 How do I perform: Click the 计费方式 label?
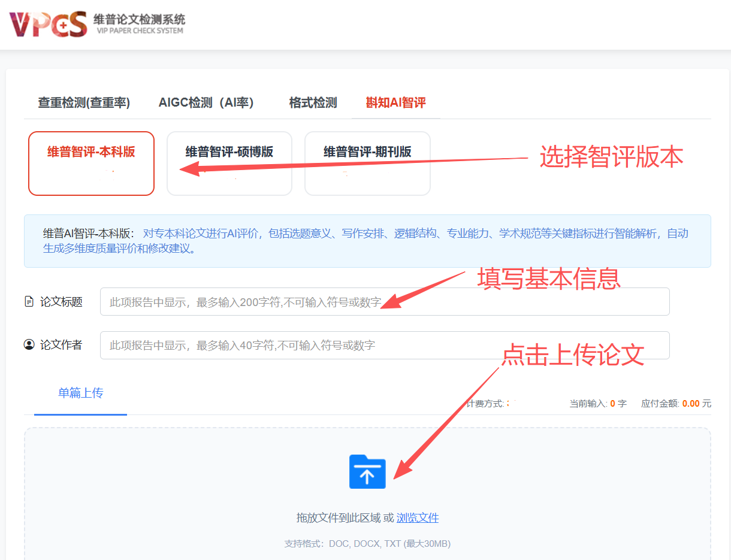pos(485,404)
